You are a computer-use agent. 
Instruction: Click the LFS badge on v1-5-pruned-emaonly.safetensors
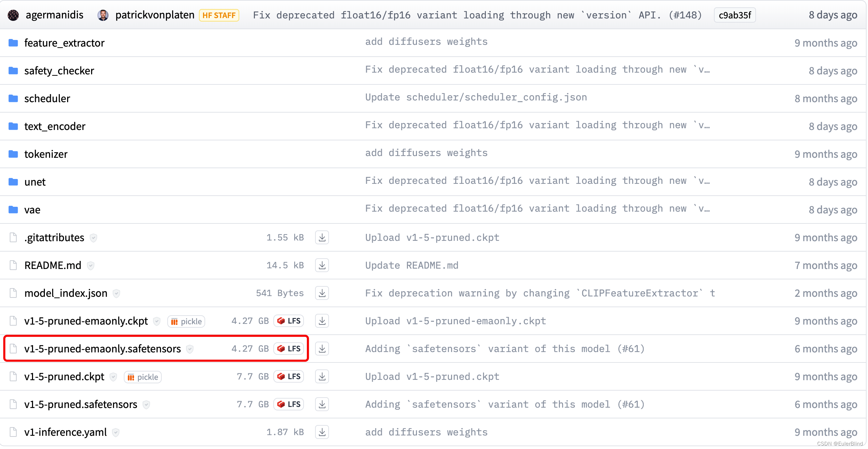click(289, 349)
